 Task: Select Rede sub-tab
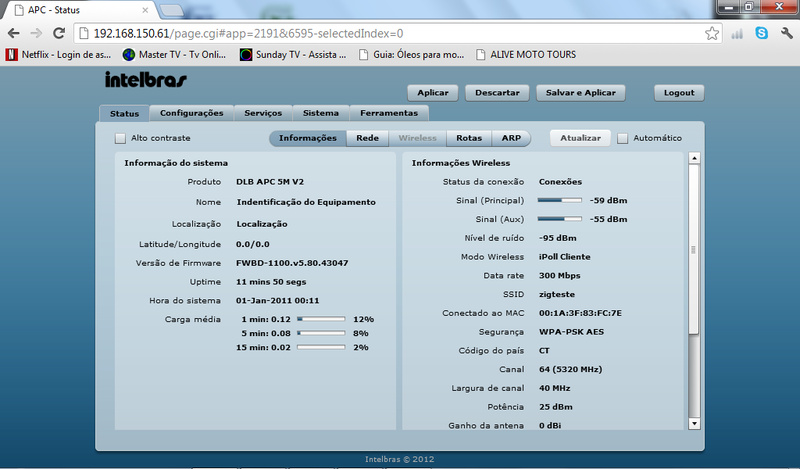coord(367,138)
